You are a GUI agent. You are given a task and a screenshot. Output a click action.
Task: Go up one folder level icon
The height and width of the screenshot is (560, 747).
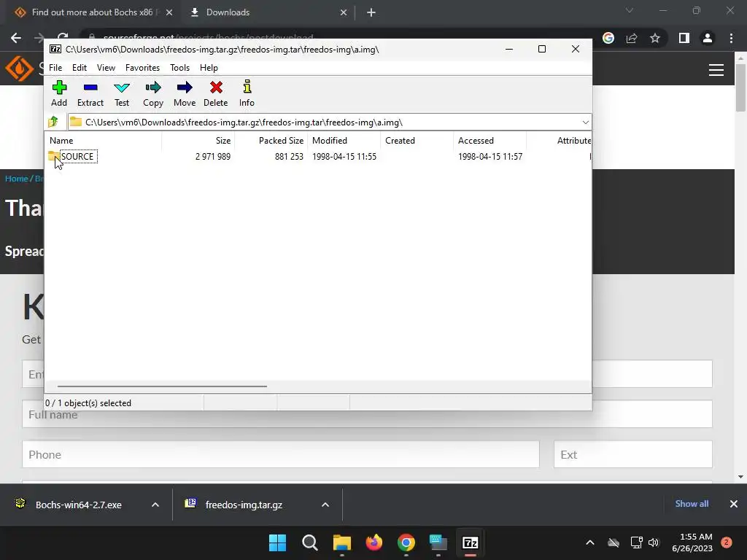(53, 122)
